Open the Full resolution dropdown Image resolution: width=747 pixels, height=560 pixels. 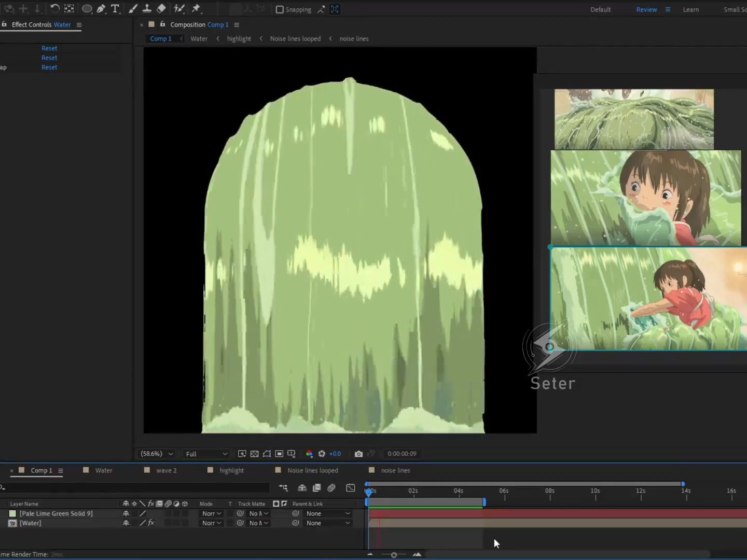pyautogui.click(x=206, y=454)
